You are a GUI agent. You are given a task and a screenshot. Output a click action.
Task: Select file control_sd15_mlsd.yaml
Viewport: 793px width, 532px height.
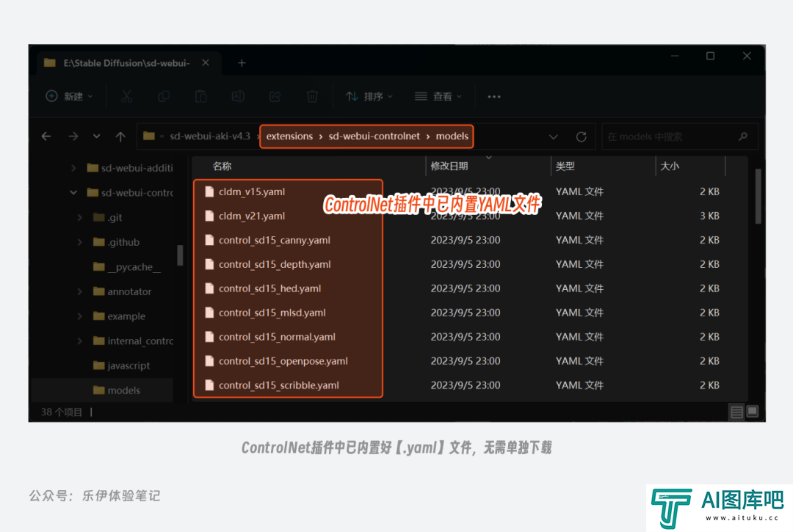point(272,313)
